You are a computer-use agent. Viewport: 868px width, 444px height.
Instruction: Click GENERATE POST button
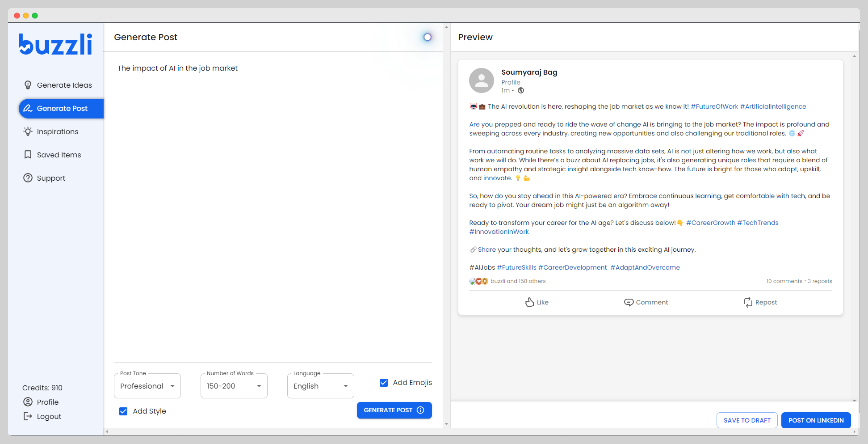click(394, 410)
